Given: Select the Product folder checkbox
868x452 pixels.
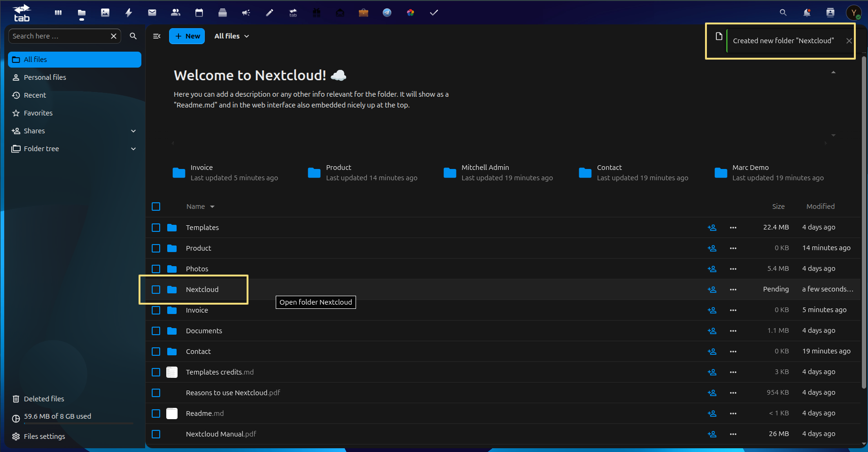Looking at the screenshot, I should [156, 248].
